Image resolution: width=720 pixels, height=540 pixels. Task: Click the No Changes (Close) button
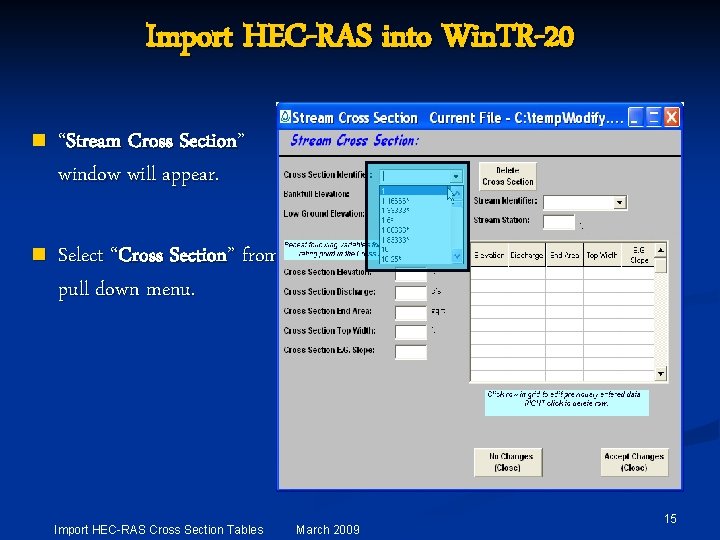tap(508, 462)
